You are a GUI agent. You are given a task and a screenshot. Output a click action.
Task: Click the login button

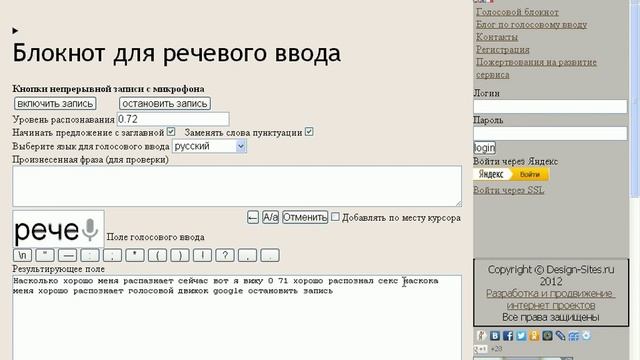coord(484,148)
